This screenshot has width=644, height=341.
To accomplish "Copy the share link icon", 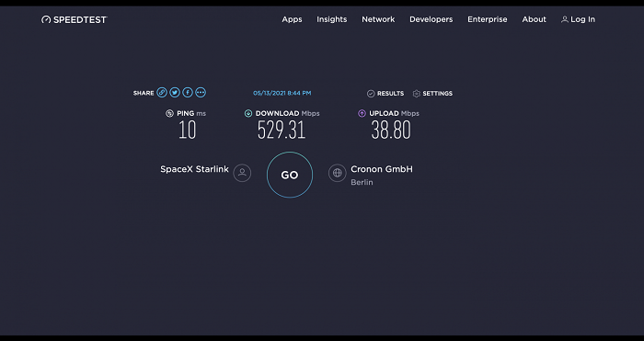I will coord(162,92).
